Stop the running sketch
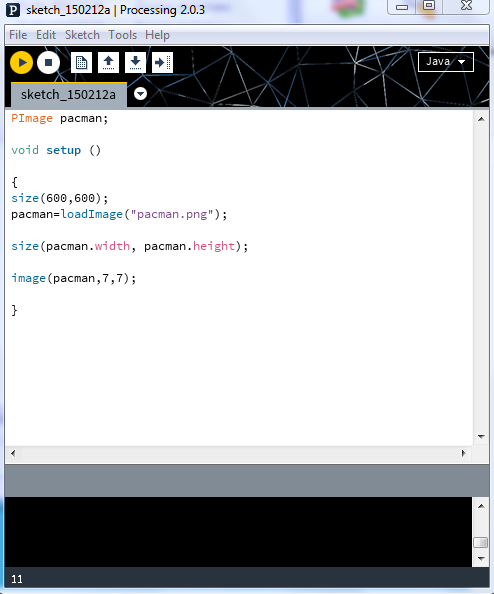This screenshot has width=494, height=594. click(x=48, y=63)
